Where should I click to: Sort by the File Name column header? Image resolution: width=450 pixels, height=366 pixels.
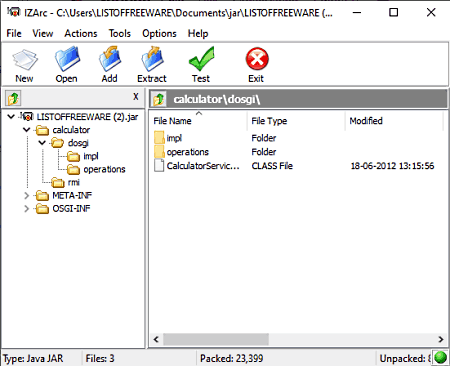[x=198, y=121]
